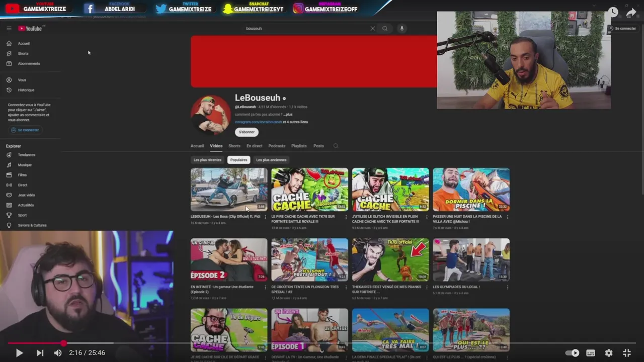Go to the YouTube logo home
The image size is (644, 362).
point(31,28)
